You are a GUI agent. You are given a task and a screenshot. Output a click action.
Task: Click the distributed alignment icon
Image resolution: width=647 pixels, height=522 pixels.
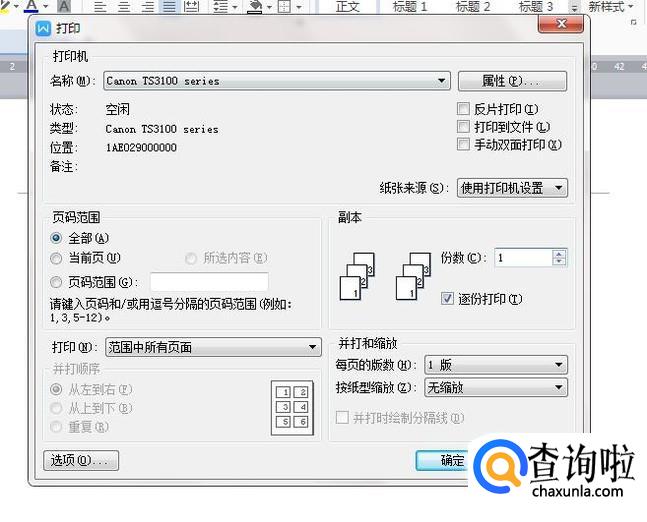[191, 6]
